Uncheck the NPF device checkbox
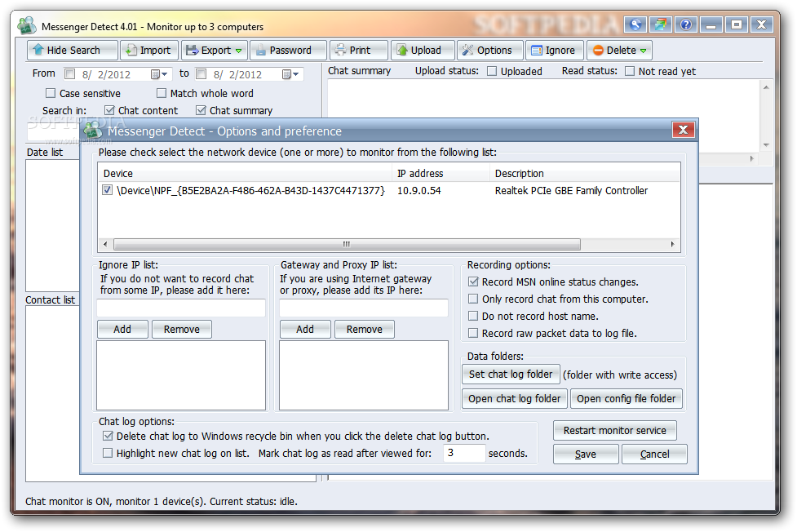The height and width of the screenshot is (532, 797). point(107,190)
